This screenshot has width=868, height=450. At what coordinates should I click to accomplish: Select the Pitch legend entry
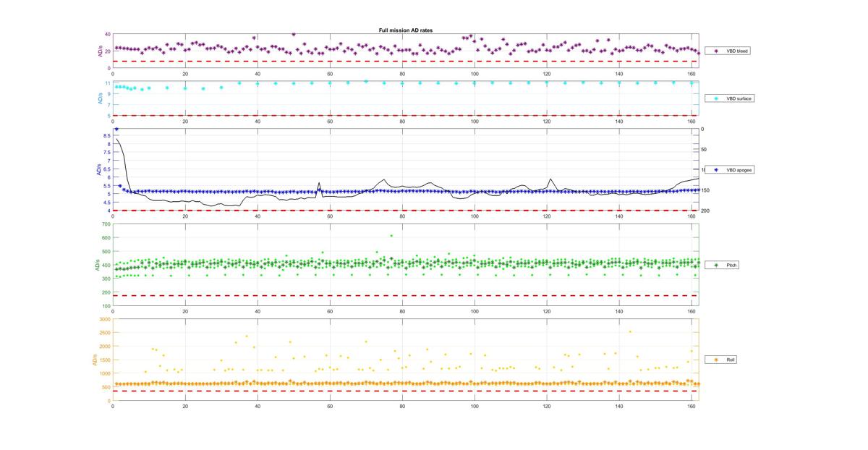click(x=723, y=266)
